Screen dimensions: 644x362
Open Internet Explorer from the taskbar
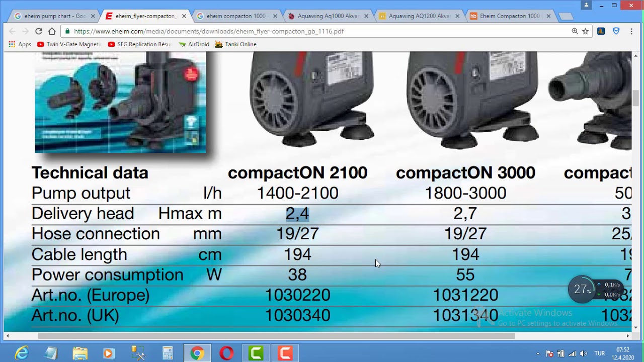tap(22, 353)
